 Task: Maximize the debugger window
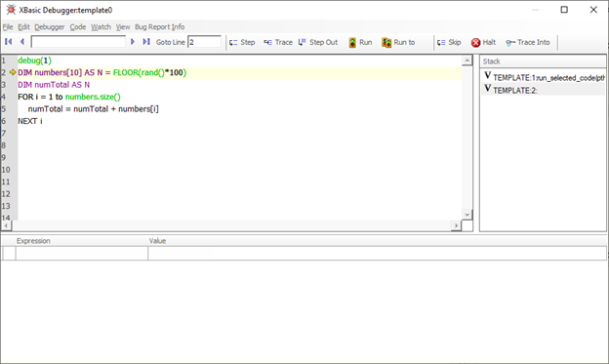coord(564,10)
